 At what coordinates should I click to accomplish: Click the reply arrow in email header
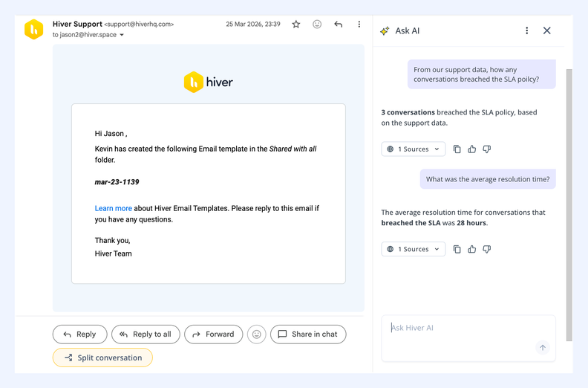pyautogui.click(x=339, y=25)
